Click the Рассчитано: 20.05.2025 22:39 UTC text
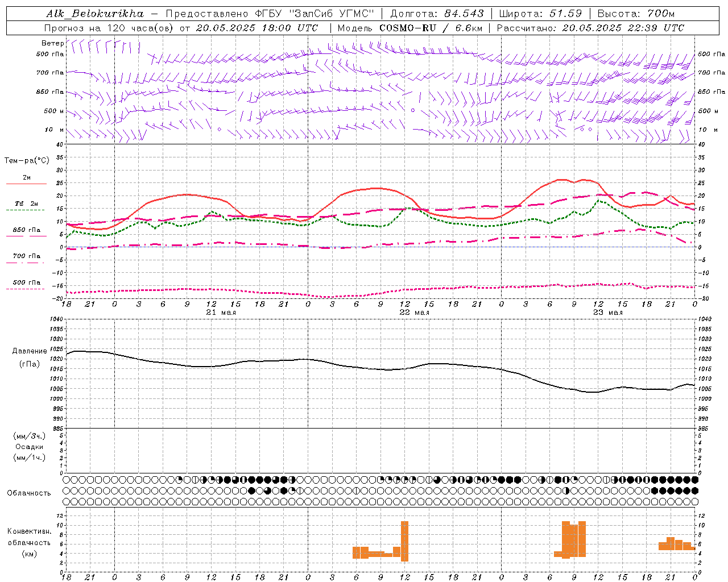Screen dimensions: 728x582 point(590,28)
